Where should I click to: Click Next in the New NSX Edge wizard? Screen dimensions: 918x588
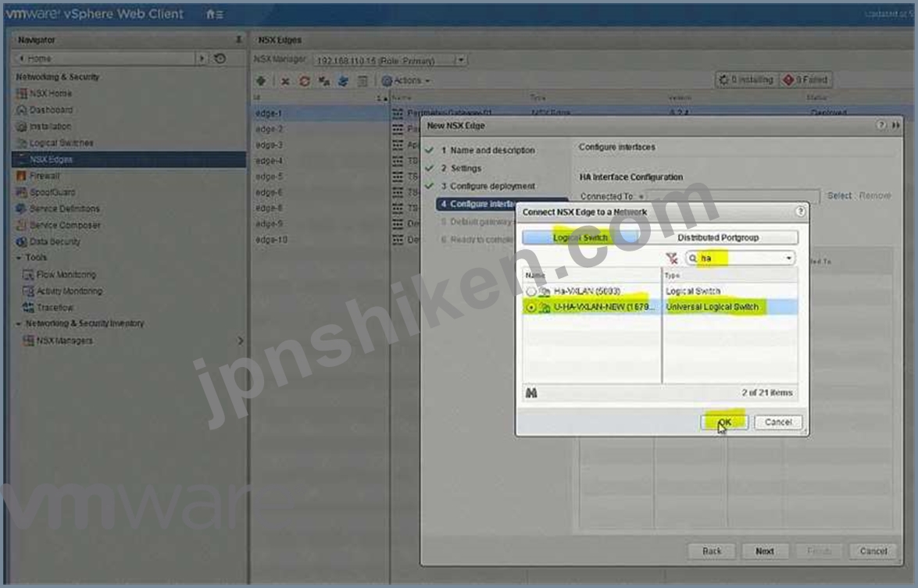(765, 551)
